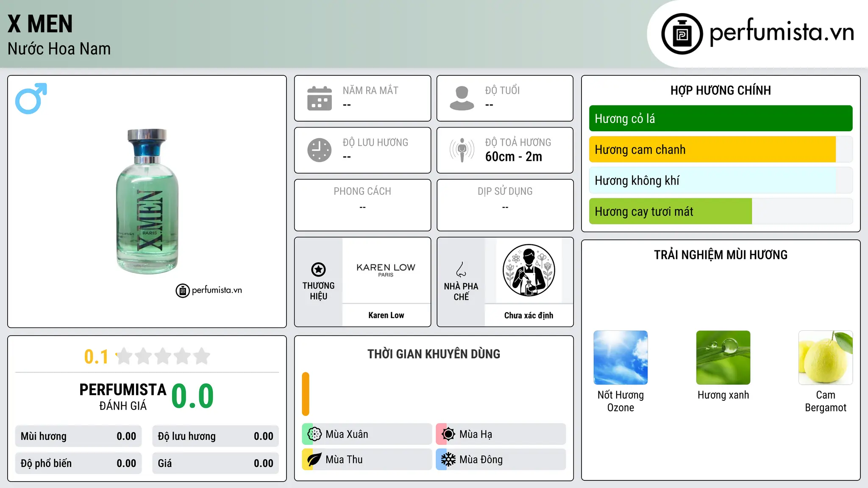The height and width of the screenshot is (488, 868).
Task: Click the Giá score row
Action: click(216, 463)
